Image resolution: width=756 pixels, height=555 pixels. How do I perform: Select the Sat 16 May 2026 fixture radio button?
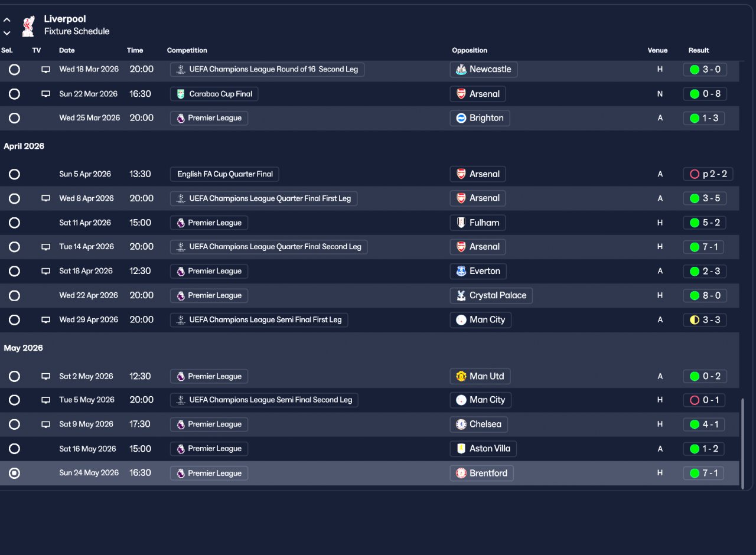pos(14,449)
